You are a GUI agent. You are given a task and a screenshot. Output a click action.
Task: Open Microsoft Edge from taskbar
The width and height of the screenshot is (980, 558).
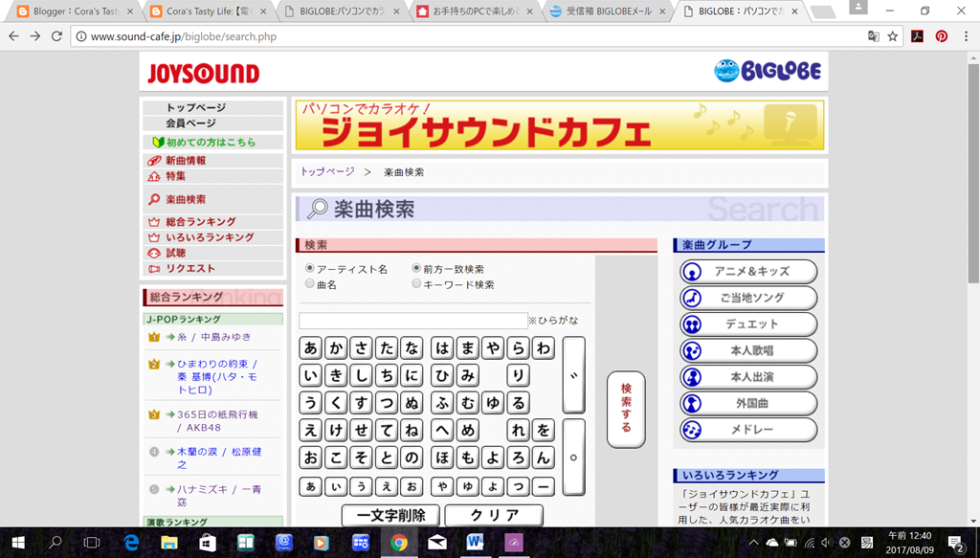pyautogui.click(x=131, y=543)
